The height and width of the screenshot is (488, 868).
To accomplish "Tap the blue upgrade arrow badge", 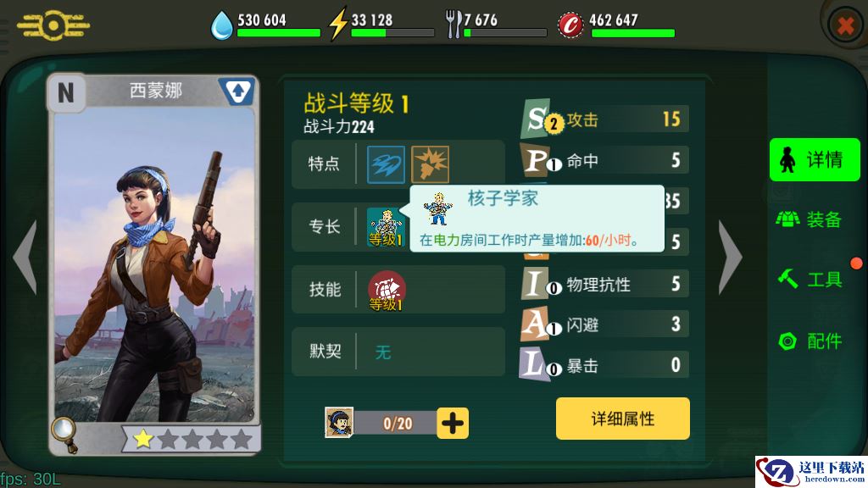I will 237,91.
